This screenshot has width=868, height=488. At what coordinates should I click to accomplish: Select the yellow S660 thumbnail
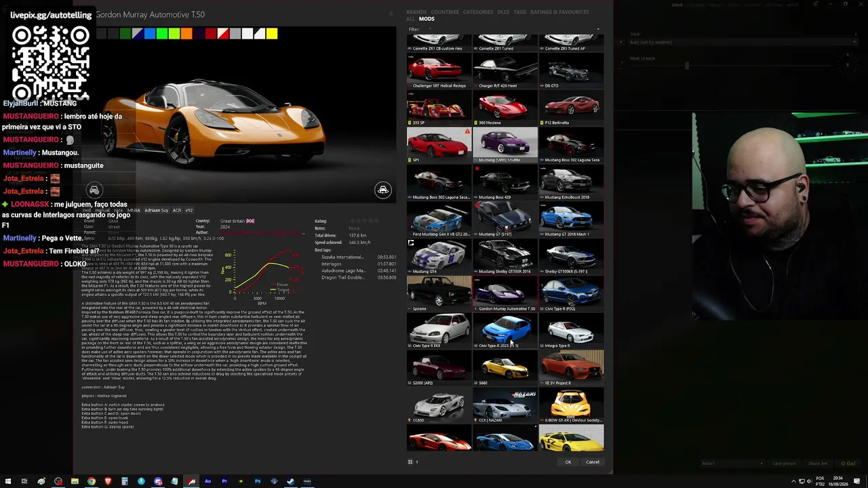pos(505,369)
